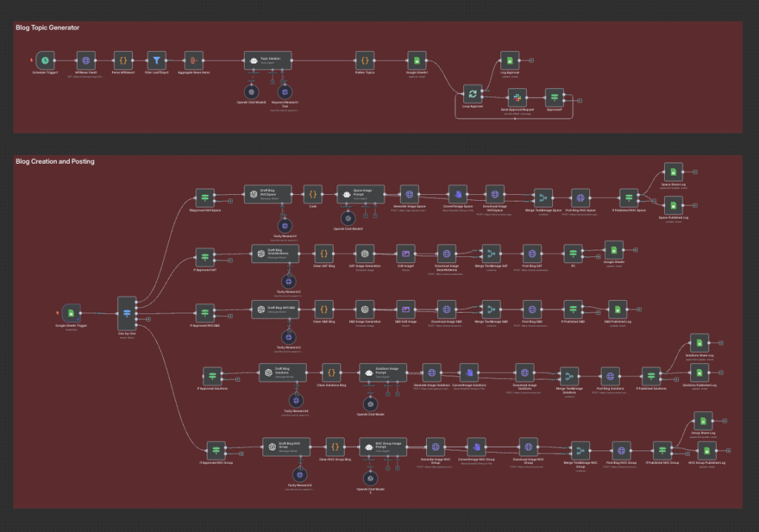759x532 pixels.
Task: Open the Topic Ideation agent node
Action: coord(268,61)
